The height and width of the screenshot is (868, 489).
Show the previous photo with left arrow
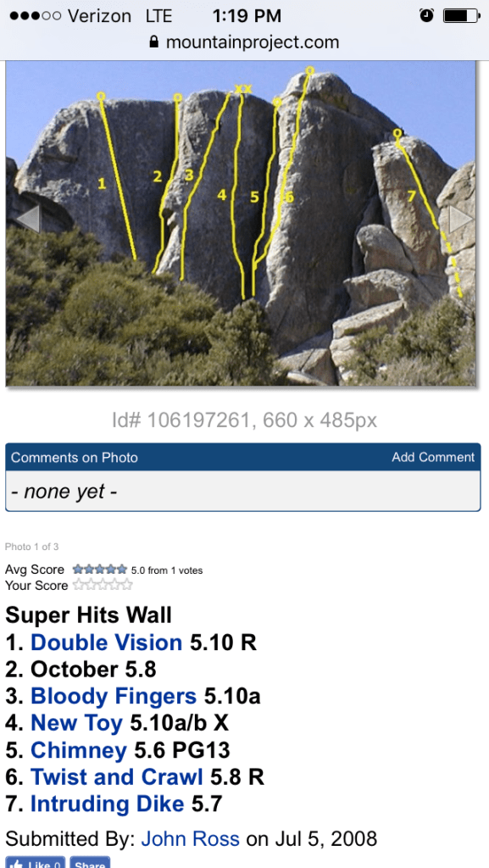(28, 219)
